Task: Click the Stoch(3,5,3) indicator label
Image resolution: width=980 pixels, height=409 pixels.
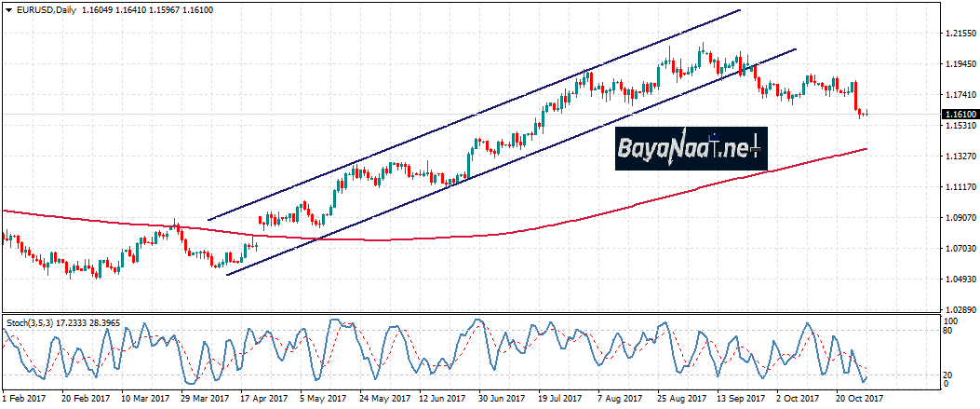Action: click(30, 323)
